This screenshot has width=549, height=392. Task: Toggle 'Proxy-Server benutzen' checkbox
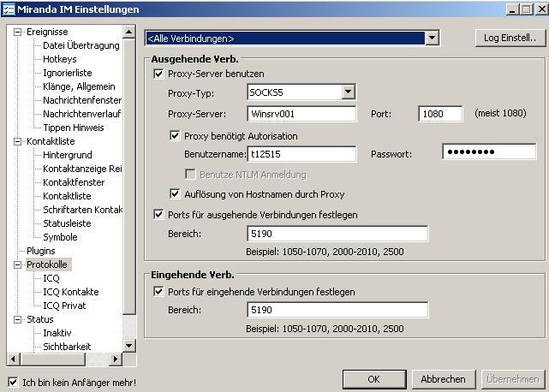coord(158,74)
